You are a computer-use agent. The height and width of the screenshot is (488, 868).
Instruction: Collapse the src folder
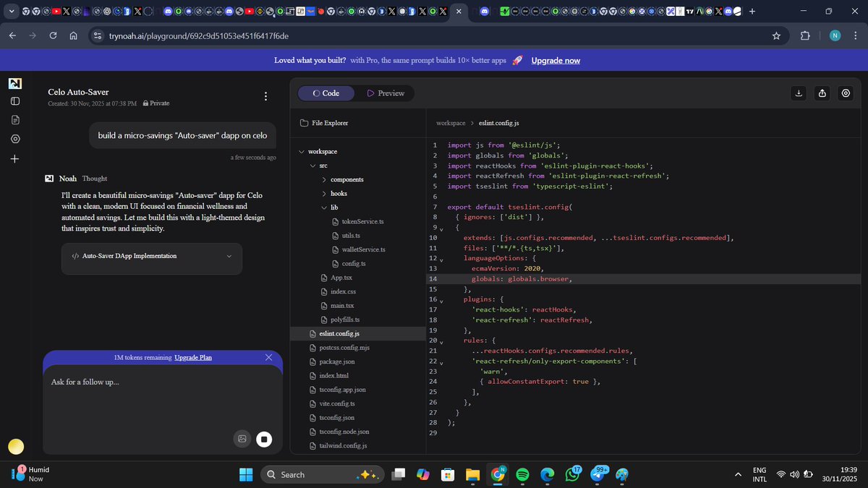[312, 166]
